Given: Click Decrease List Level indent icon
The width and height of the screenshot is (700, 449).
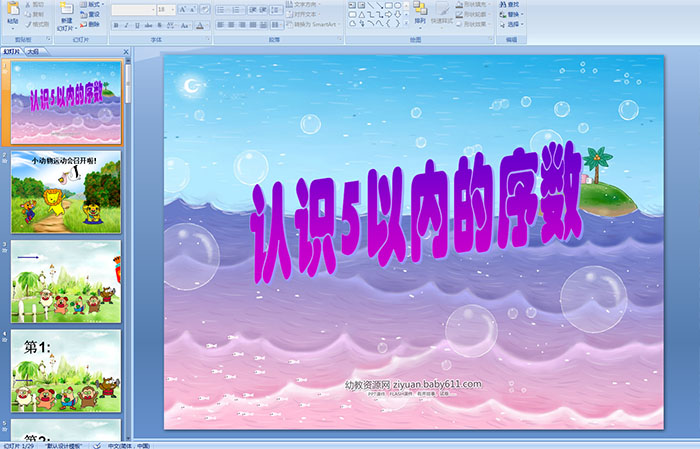Looking at the screenshot, I should click(253, 10).
